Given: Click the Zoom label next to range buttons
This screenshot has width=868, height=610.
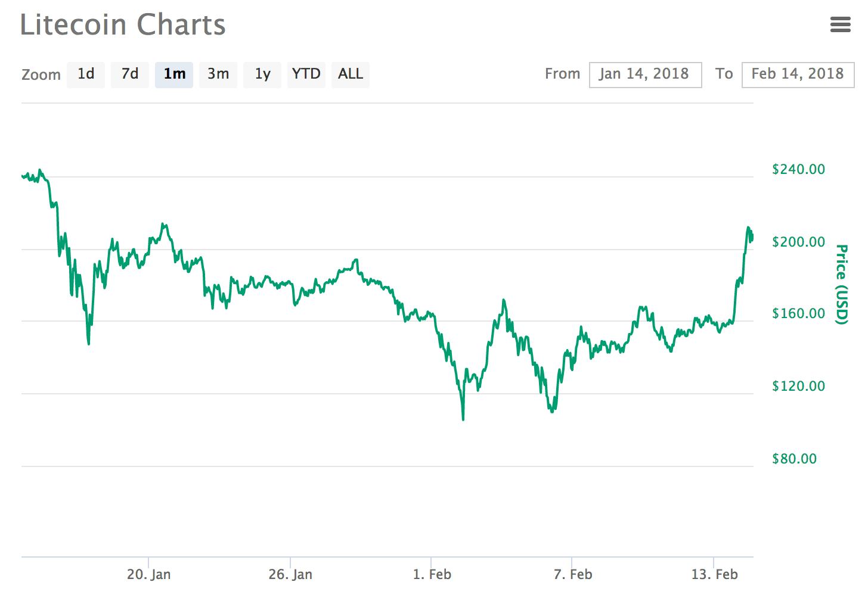Looking at the screenshot, I should 41,74.
